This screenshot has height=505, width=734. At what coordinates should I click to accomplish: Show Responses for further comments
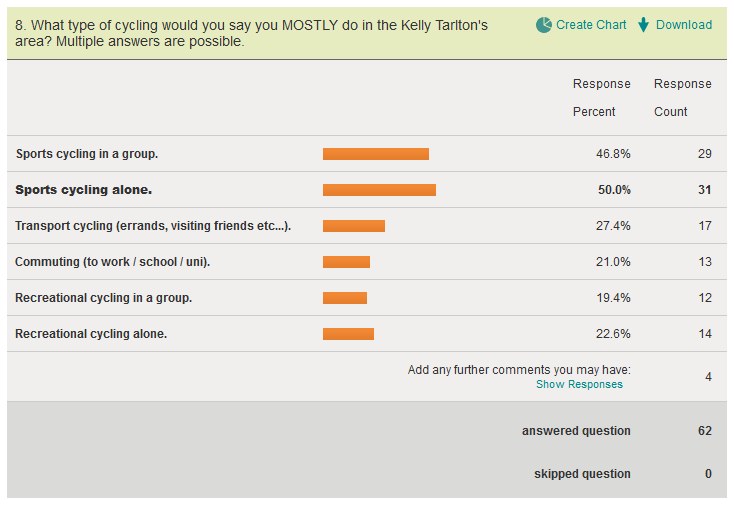(579, 384)
